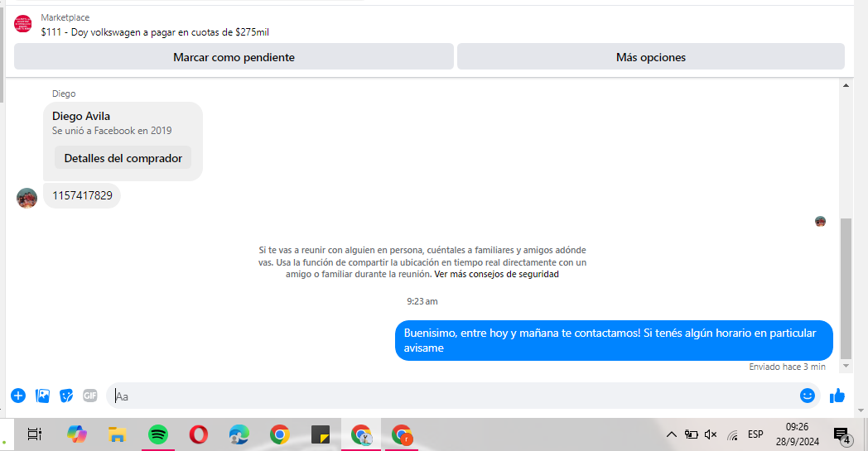This screenshot has height=451, width=868.
Task: Open Task View on the taskbar
Action: click(x=35, y=434)
